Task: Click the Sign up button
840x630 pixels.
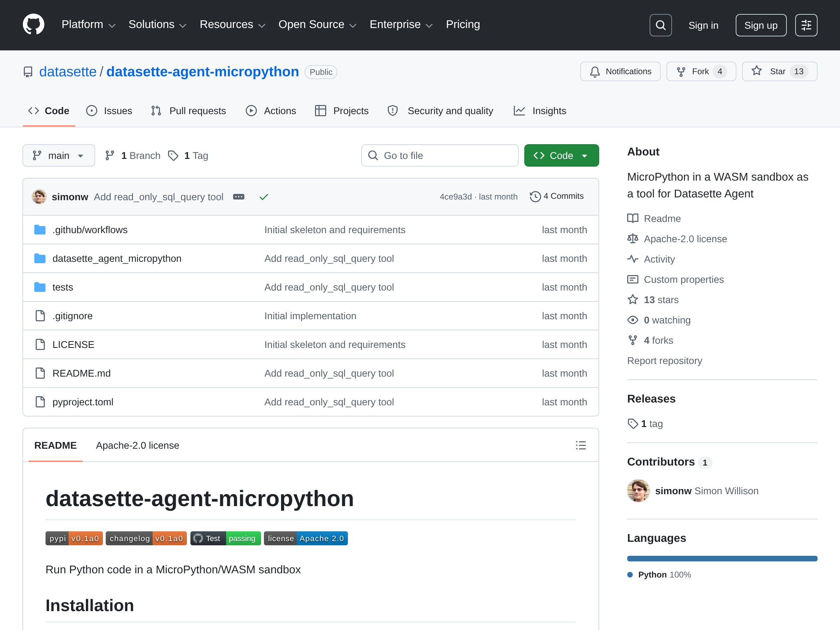Action: [x=761, y=25]
